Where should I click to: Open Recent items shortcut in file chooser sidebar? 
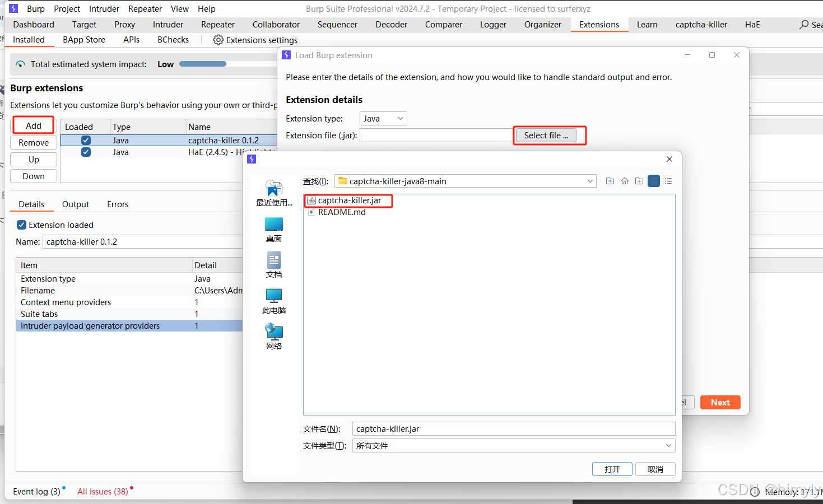click(274, 193)
